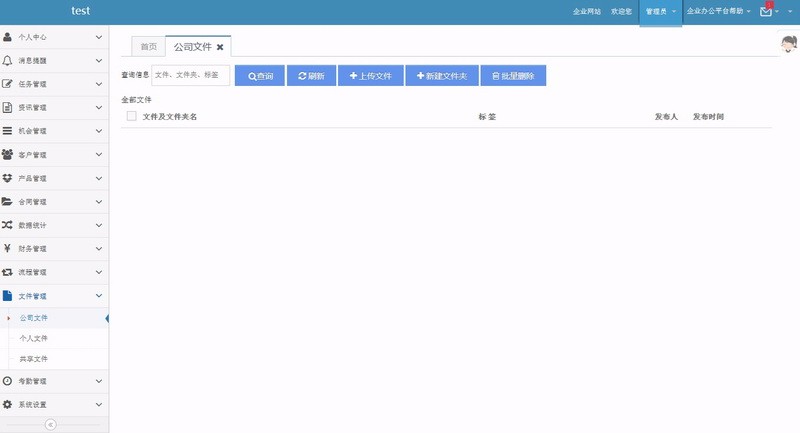Screen dimensions: 800x433
Task: Click the 资讯管理 document icon
Action: pos(7,107)
